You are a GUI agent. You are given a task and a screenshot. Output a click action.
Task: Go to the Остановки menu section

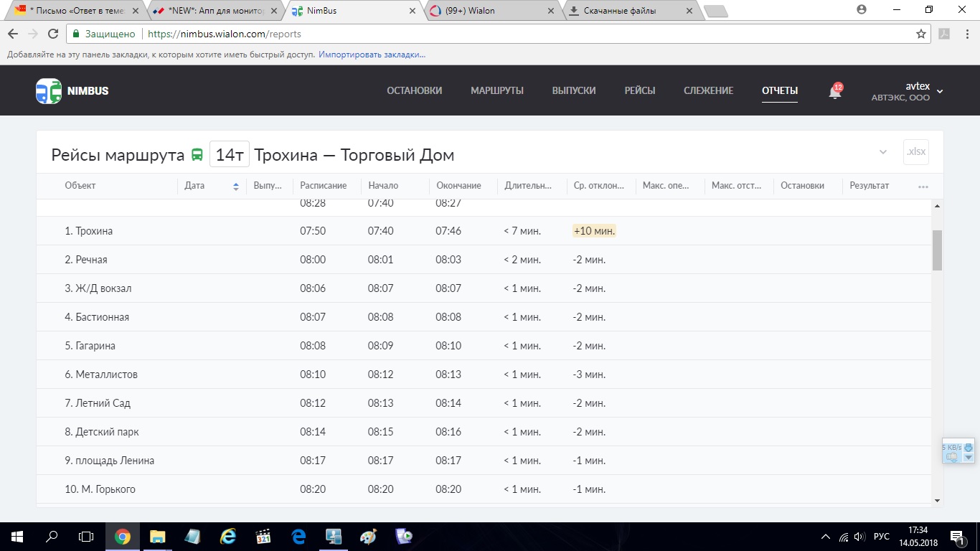[x=414, y=90]
